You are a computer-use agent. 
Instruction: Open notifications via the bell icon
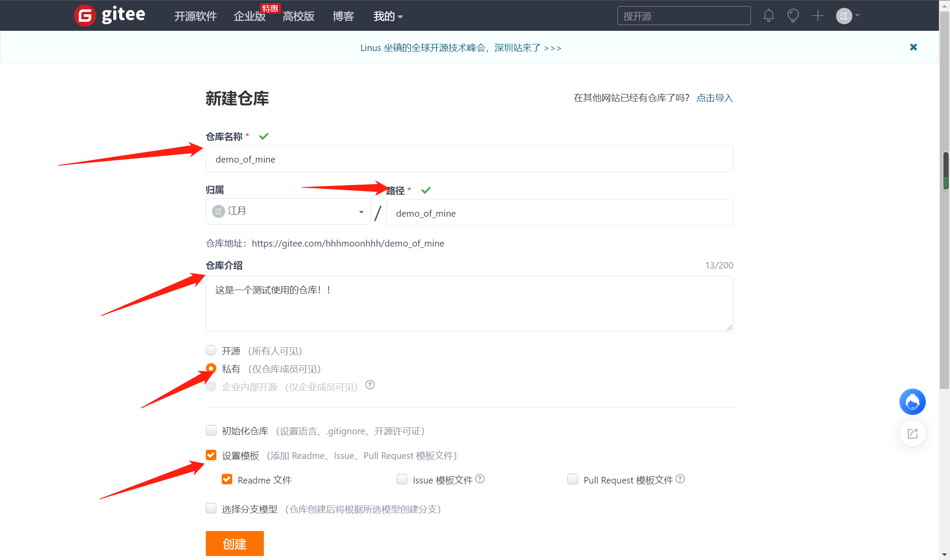768,15
